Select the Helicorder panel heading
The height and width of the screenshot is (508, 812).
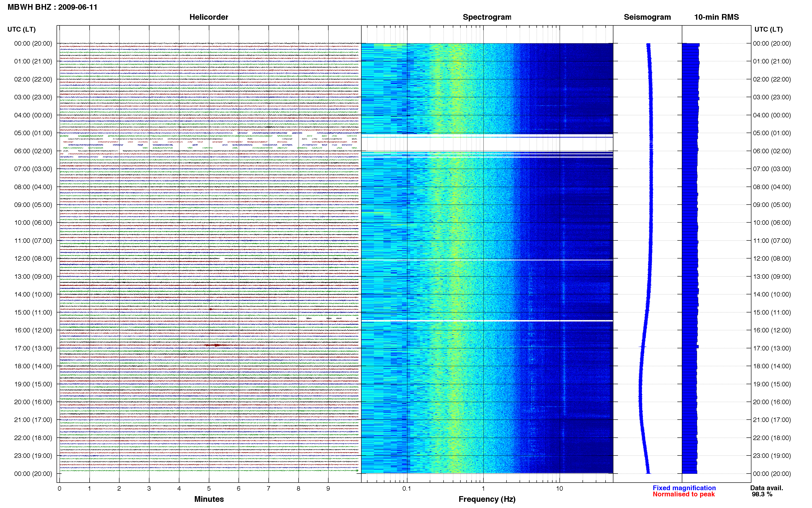point(209,17)
